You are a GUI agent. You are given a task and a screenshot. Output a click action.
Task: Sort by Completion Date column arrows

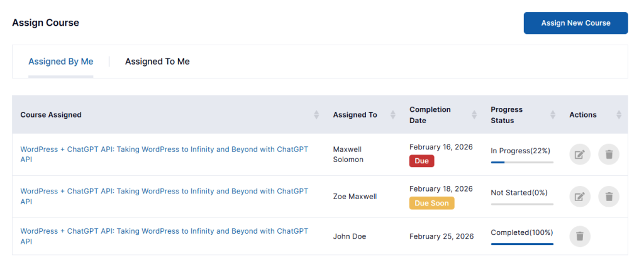pos(474,115)
